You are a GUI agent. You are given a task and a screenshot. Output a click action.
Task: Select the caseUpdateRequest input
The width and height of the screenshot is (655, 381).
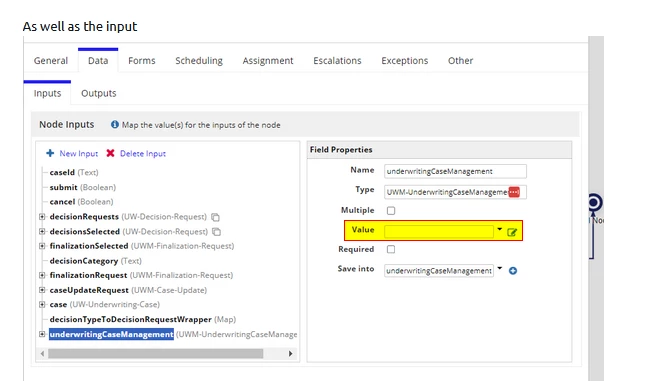128,290
